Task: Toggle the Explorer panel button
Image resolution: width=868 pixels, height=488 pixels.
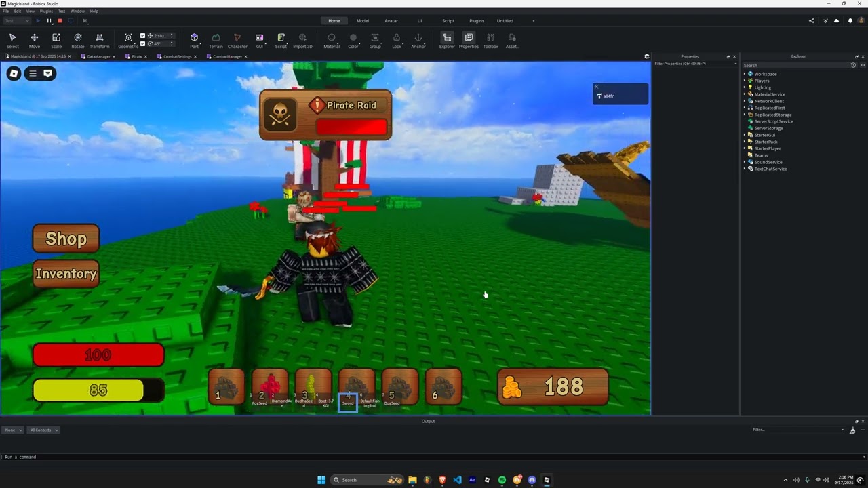Action: pyautogui.click(x=447, y=41)
